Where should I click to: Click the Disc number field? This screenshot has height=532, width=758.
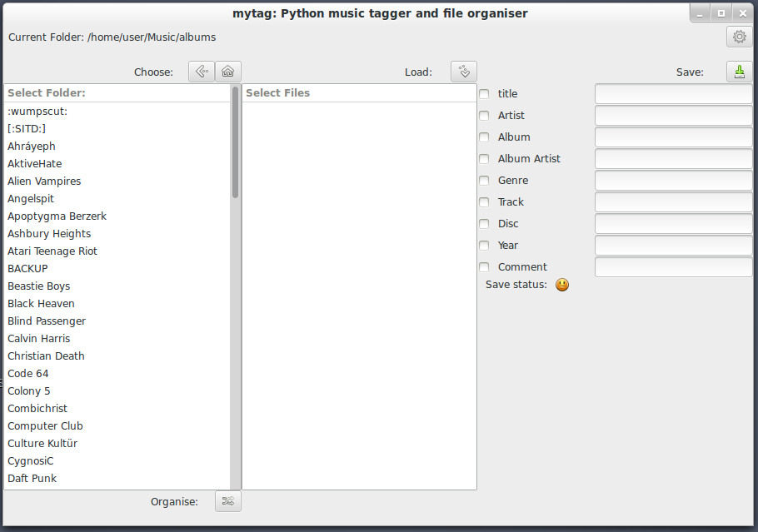tap(673, 224)
